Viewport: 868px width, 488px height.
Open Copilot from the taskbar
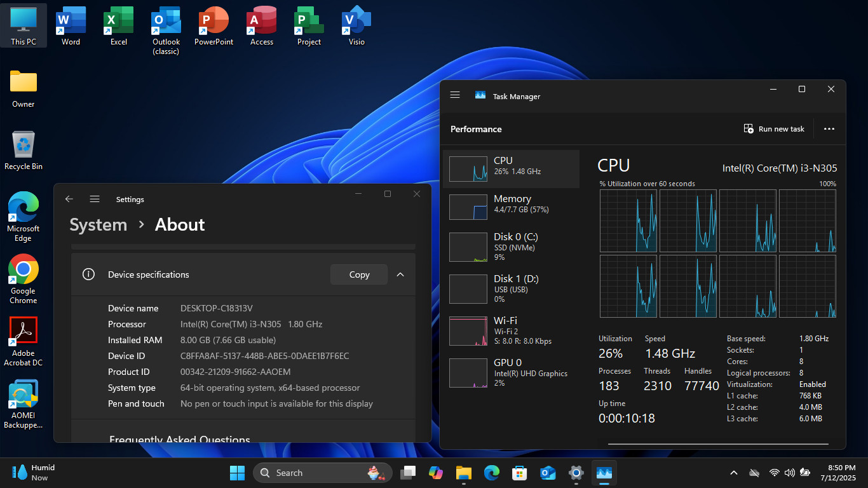(435, 473)
